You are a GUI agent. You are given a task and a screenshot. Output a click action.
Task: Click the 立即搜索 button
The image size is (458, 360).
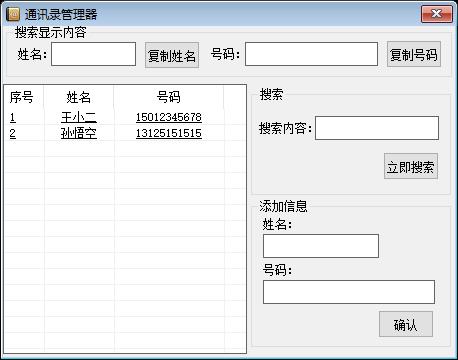click(411, 166)
